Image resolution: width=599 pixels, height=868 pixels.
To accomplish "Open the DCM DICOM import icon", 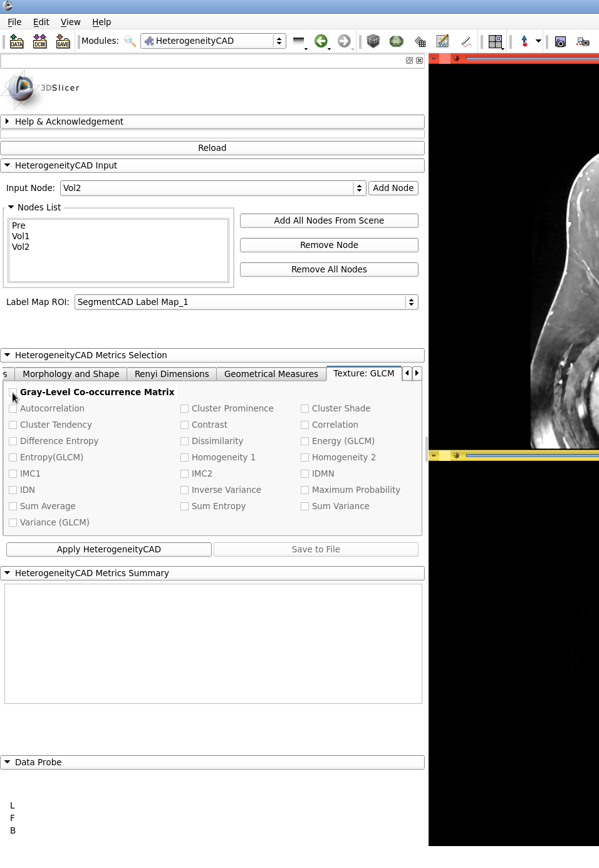I will tap(40, 41).
